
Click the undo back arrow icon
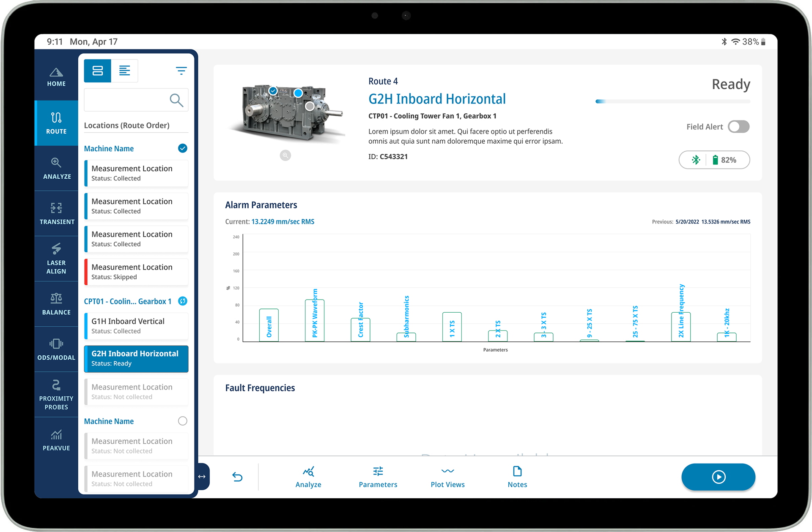(x=237, y=477)
